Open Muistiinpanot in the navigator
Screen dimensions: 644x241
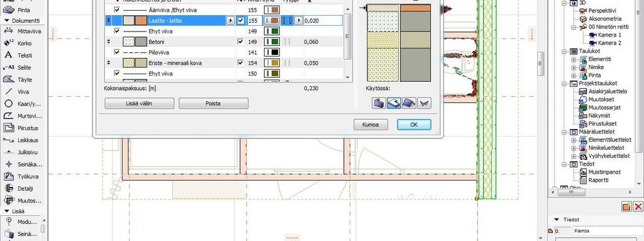coord(604,172)
